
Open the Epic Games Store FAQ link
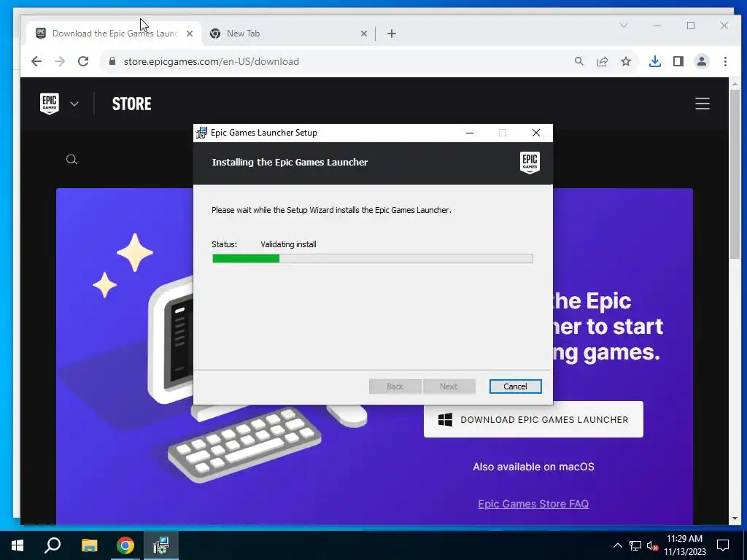tap(533, 504)
